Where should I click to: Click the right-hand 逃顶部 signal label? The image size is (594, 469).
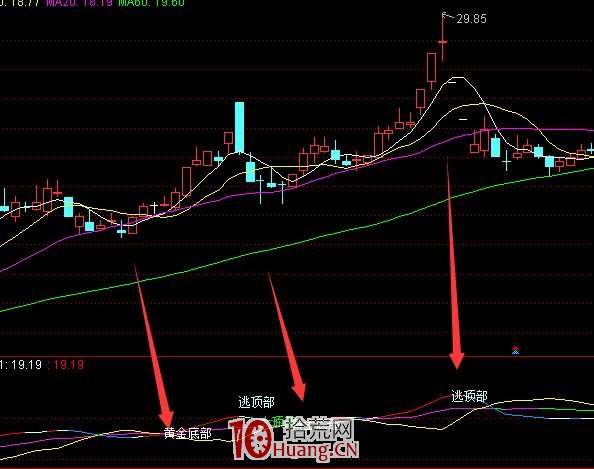[469, 397]
